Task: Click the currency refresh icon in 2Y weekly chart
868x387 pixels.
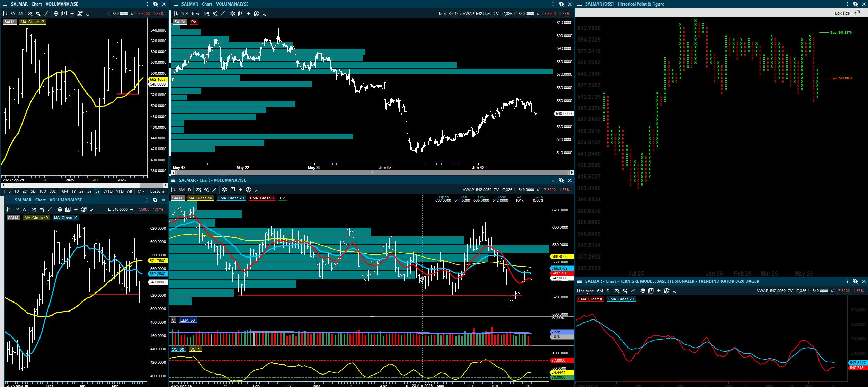Action: click(84, 210)
